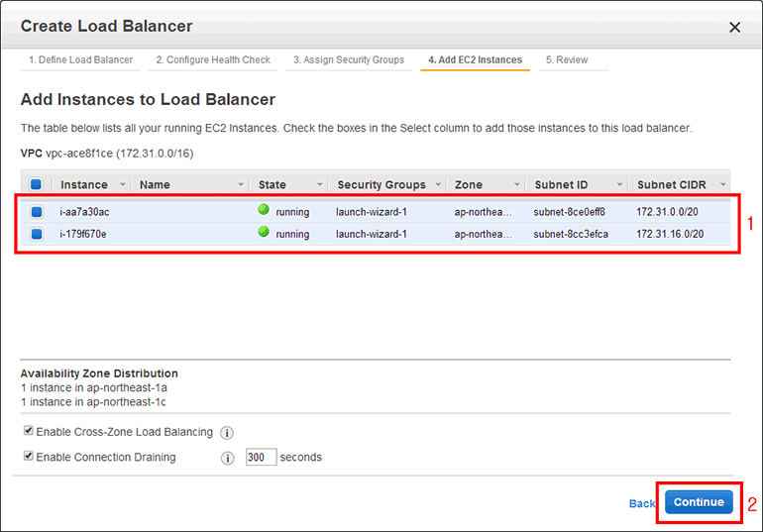Click green running status icon for i-179f670e
This screenshot has width=763, height=532.
coord(264,233)
